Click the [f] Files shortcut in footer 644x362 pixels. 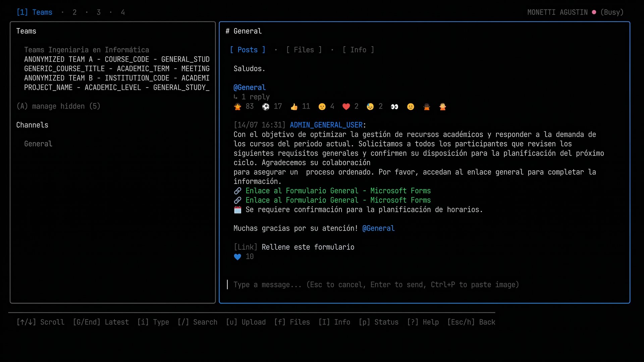pyautogui.click(x=292, y=322)
